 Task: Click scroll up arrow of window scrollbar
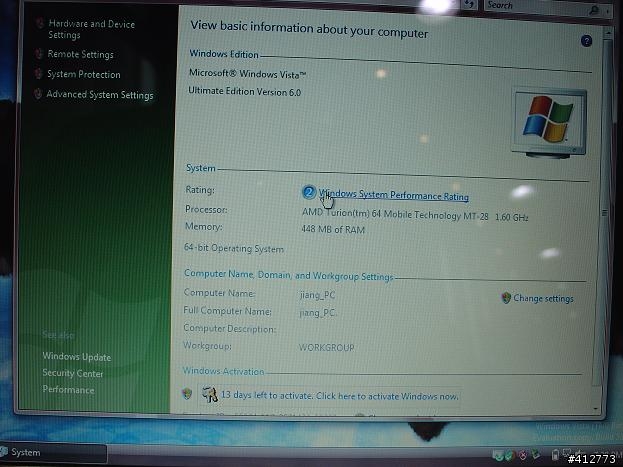coord(608,34)
